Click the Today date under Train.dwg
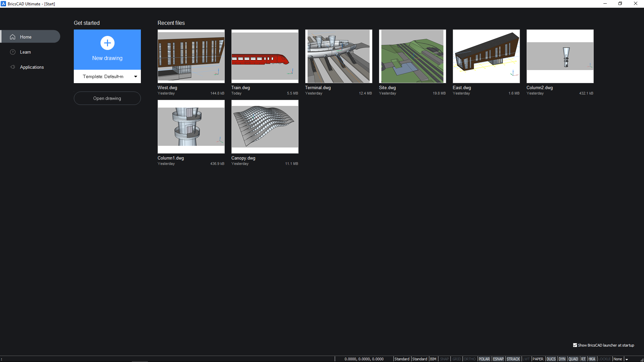Viewport: 644px width, 362px height. (x=236, y=93)
